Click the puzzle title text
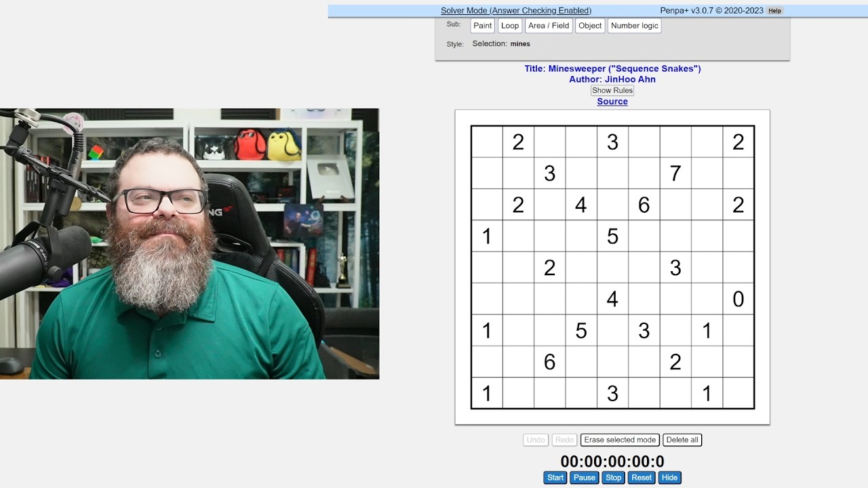This screenshot has height=488, width=868. coord(612,68)
